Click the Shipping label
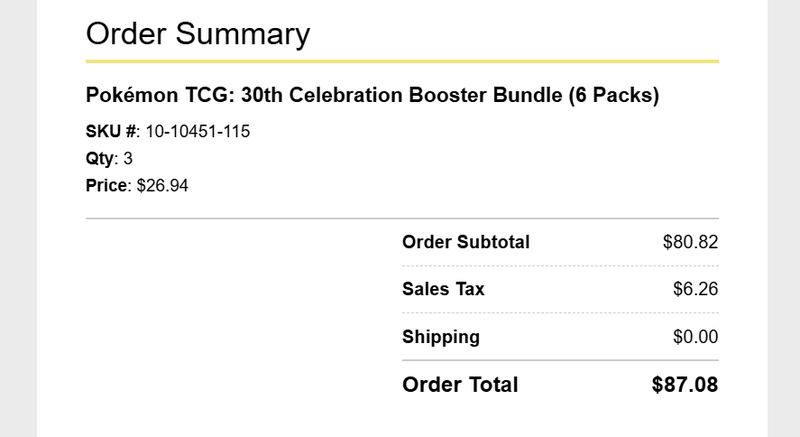This screenshot has height=437, width=800. [x=441, y=337]
